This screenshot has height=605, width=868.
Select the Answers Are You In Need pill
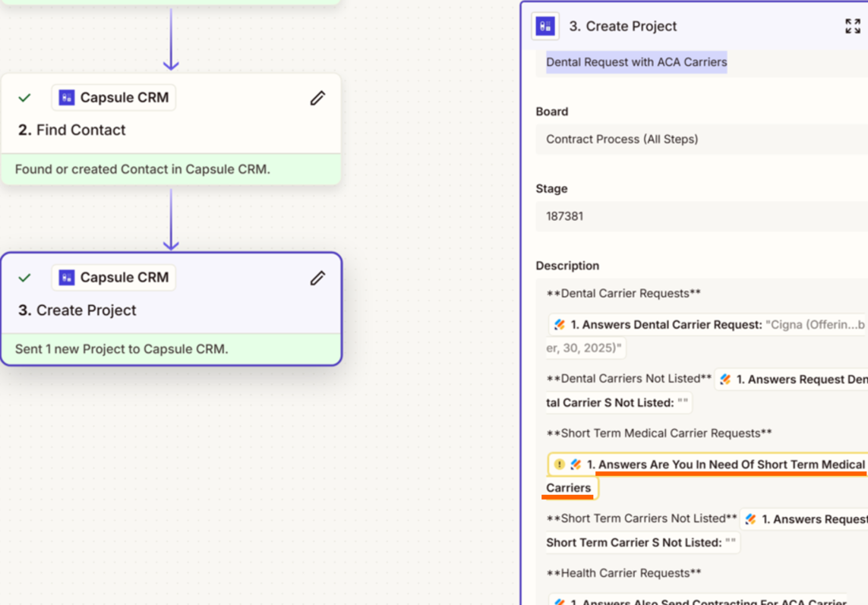(x=725, y=465)
